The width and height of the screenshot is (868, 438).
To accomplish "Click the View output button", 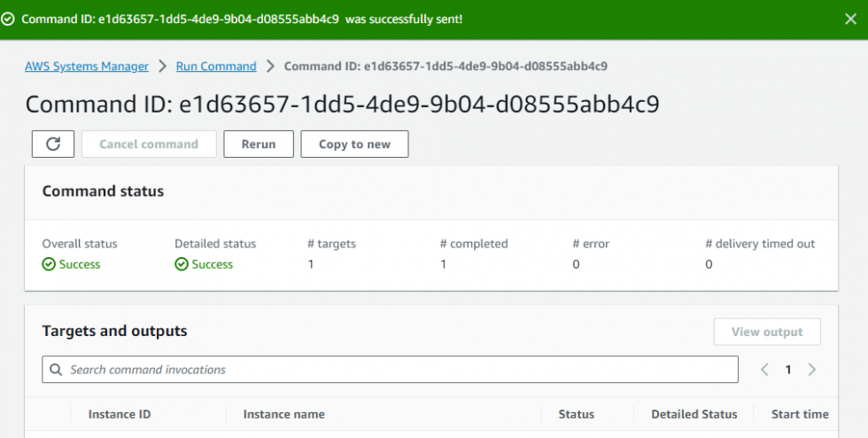I will (x=767, y=332).
